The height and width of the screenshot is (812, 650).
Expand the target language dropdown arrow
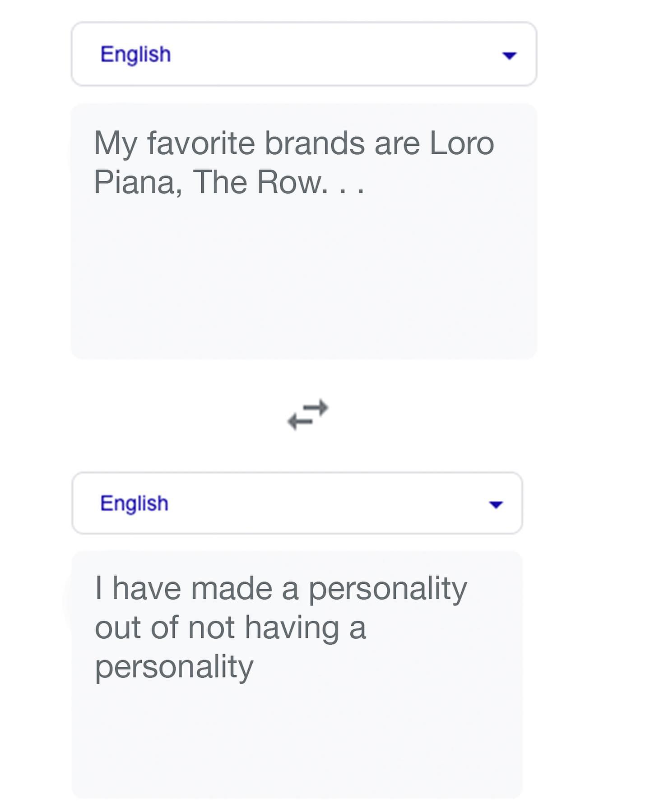point(496,504)
